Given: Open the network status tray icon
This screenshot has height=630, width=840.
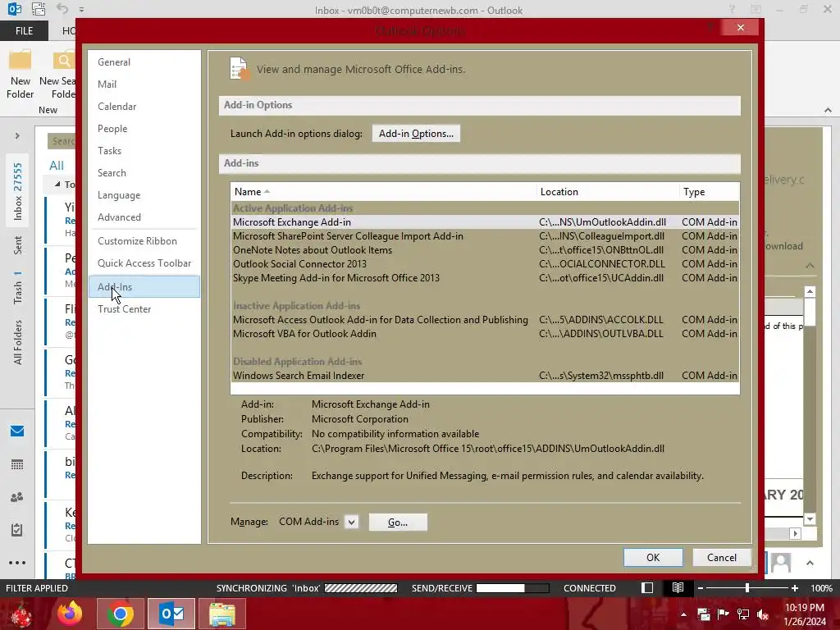Looking at the screenshot, I should pyautogui.click(x=743, y=614).
